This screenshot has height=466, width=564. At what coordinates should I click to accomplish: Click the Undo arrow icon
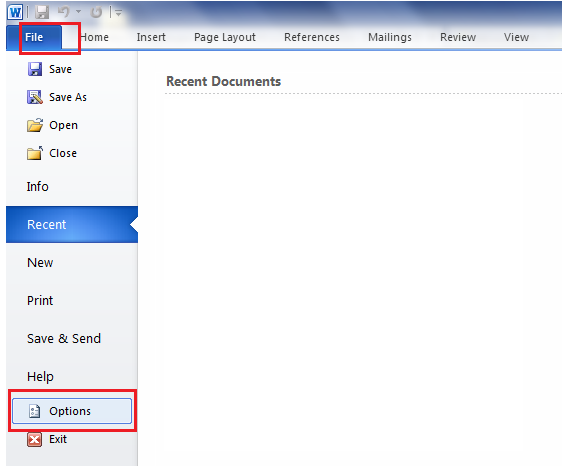(64, 12)
